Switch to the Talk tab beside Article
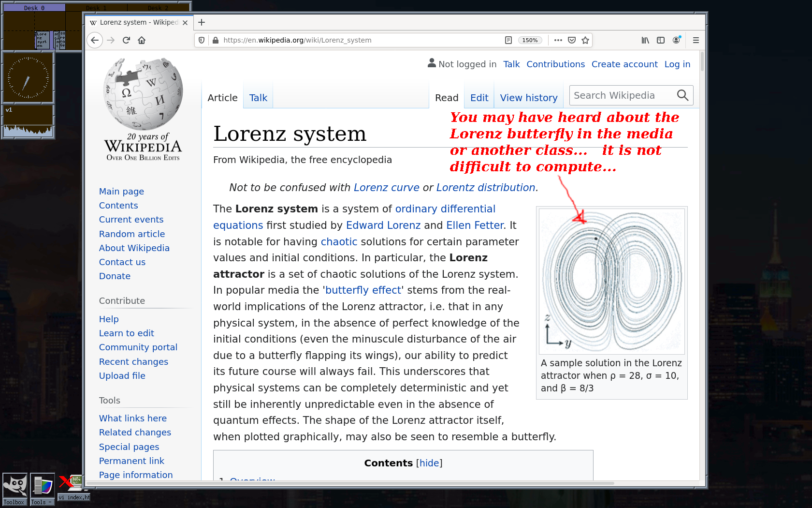 click(258, 98)
